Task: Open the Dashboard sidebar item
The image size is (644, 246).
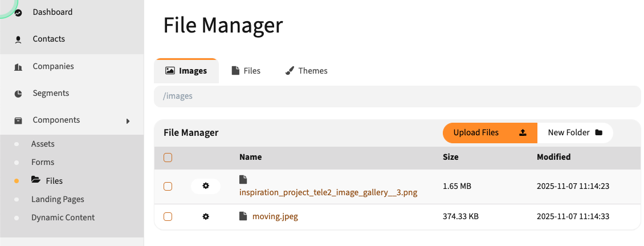Action: coord(72,13)
